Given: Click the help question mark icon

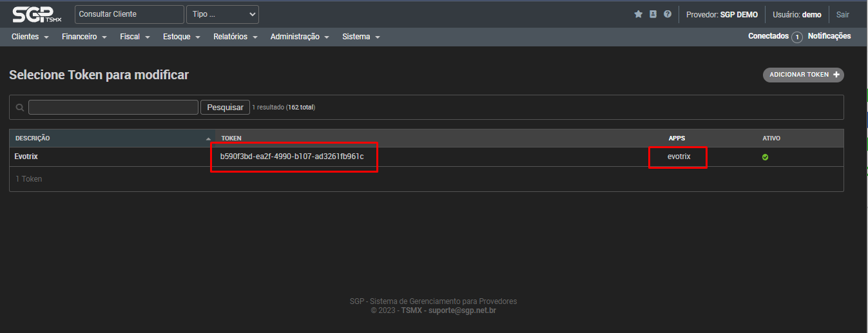Looking at the screenshot, I should pyautogui.click(x=668, y=14).
